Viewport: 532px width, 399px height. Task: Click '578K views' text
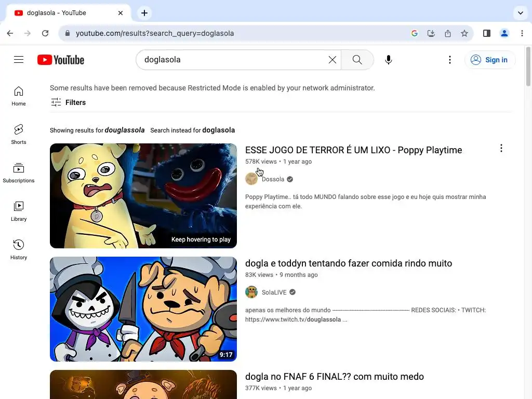(261, 162)
